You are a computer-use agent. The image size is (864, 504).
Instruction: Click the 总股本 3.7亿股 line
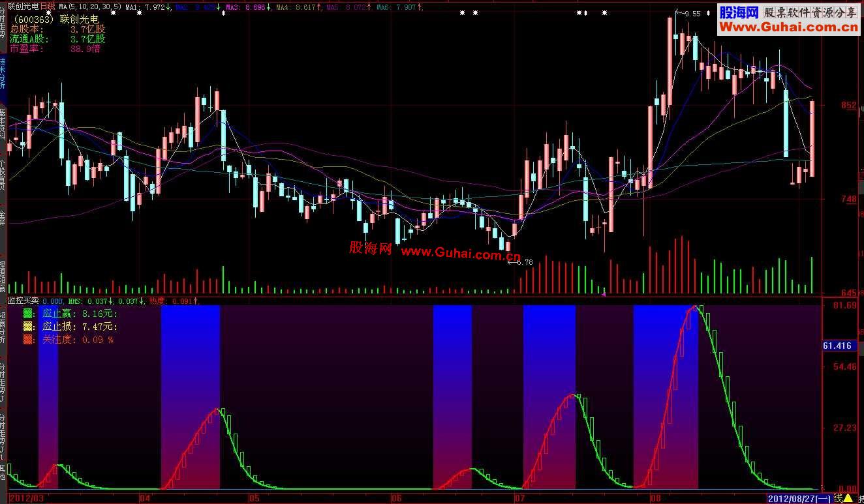point(57,29)
